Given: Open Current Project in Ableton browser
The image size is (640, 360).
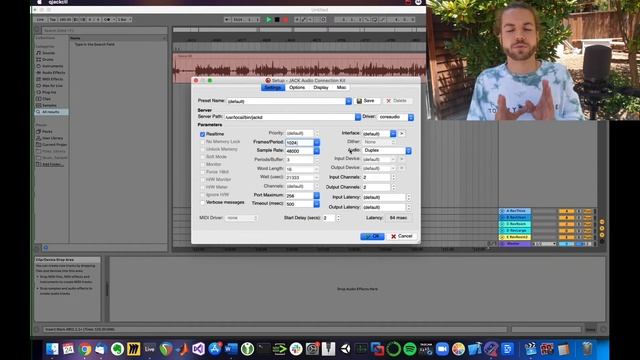Looking at the screenshot, I should tap(54, 144).
